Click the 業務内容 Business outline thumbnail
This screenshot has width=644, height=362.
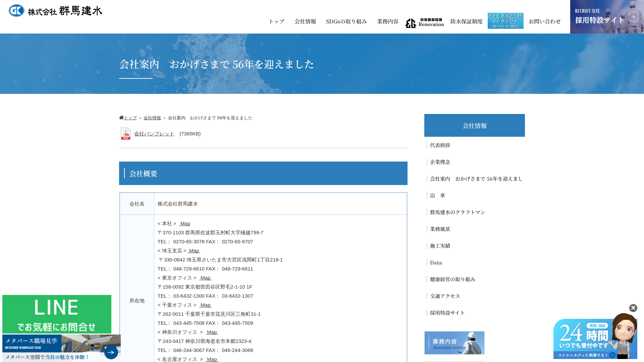454,343
